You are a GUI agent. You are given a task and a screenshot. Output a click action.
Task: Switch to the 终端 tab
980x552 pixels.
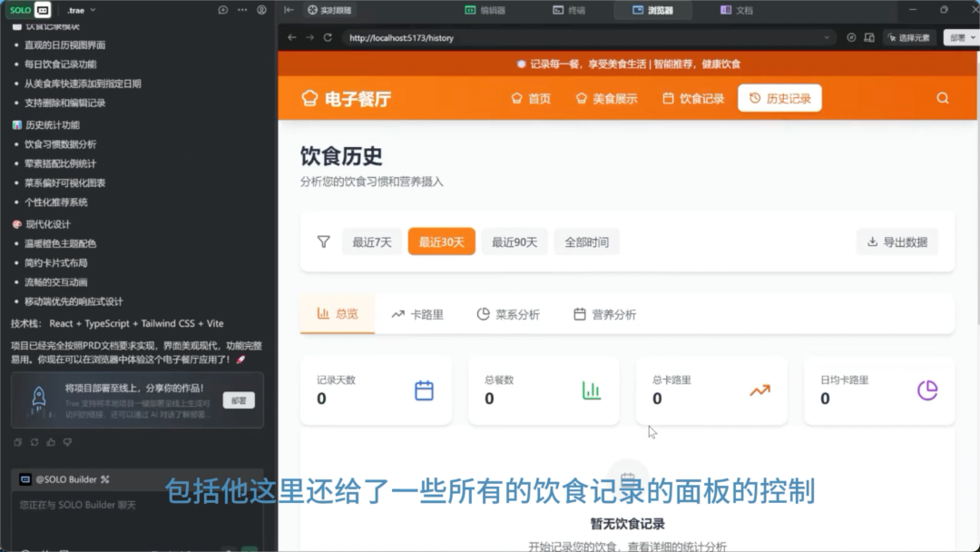pyautogui.click(x=569, y=10)
